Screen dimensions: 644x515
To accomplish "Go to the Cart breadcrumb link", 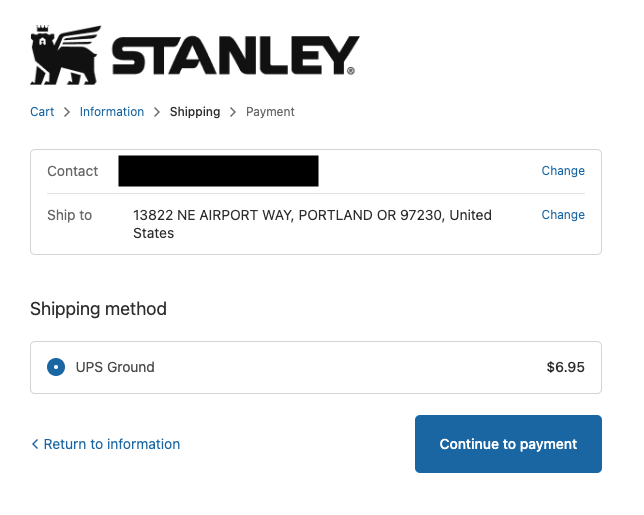I will (x=42, y=112).
